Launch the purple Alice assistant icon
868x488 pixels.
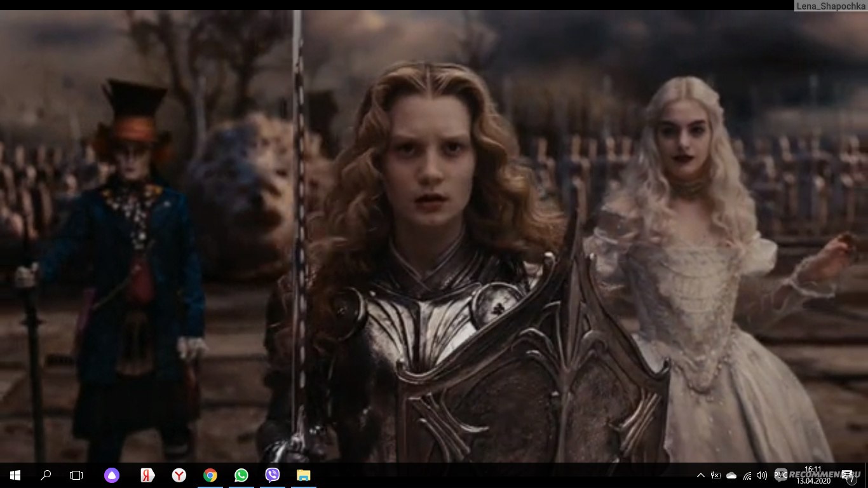[x=112, y=475]
